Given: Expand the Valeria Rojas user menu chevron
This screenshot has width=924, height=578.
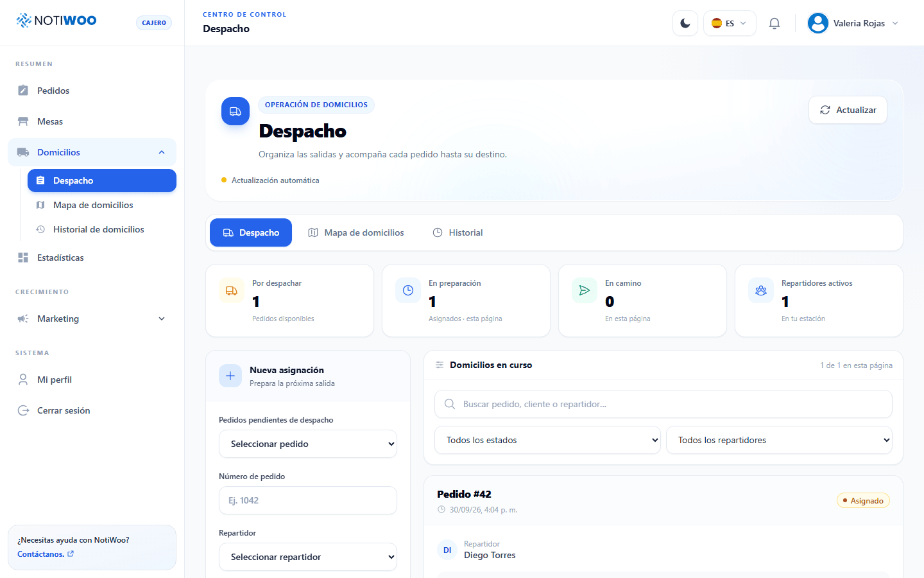Looking at the screenshot, I should [895, 23].
